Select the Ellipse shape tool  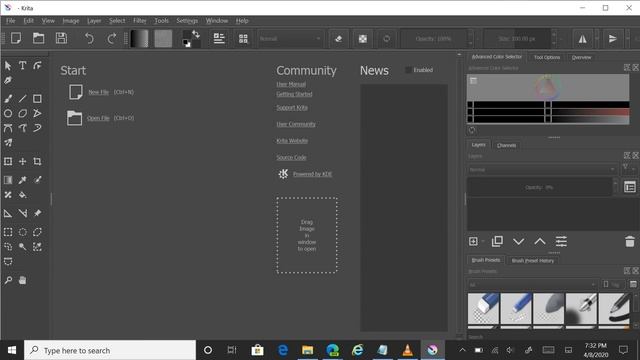pos(8,113)
